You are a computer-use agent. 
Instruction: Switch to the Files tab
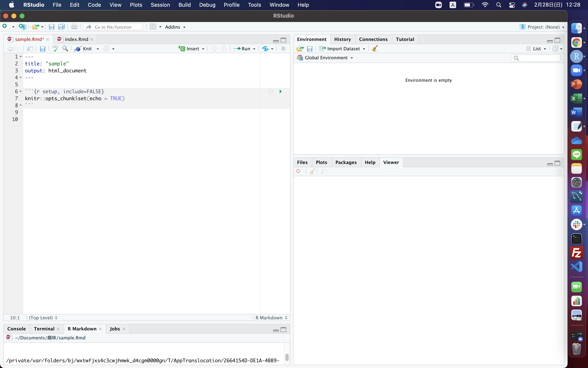pyautogui.click(x=302, y=162)
